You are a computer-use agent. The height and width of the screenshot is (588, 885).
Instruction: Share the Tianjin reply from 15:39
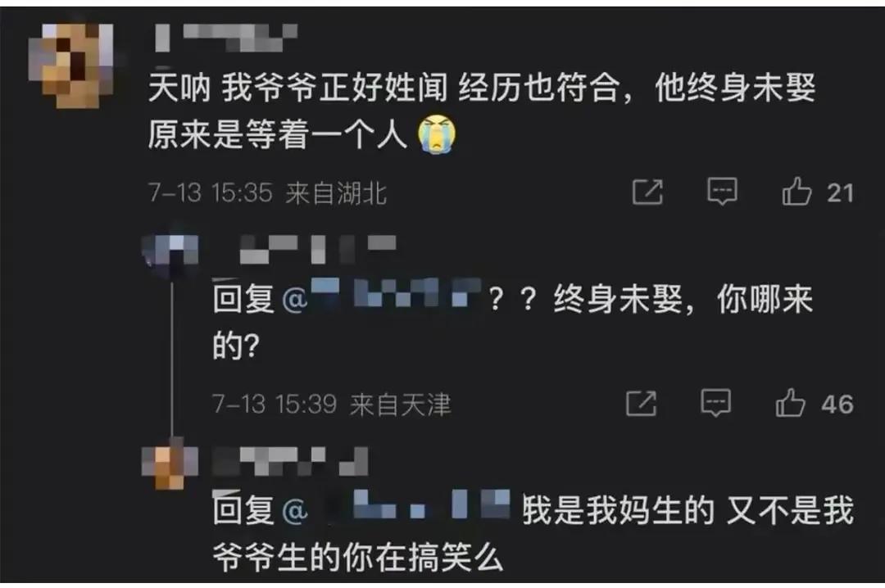pyautogui.click(x=641, y=404)
